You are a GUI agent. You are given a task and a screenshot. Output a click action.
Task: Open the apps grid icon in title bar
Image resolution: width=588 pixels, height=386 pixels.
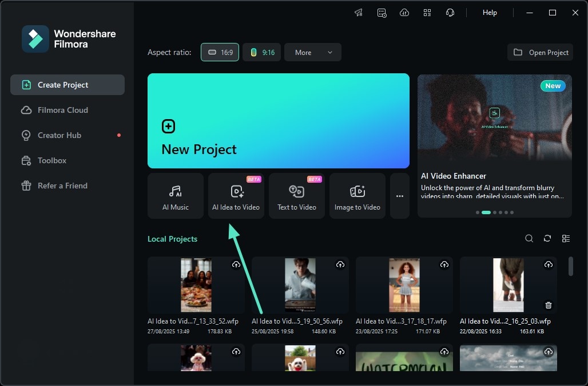[427, 13]
